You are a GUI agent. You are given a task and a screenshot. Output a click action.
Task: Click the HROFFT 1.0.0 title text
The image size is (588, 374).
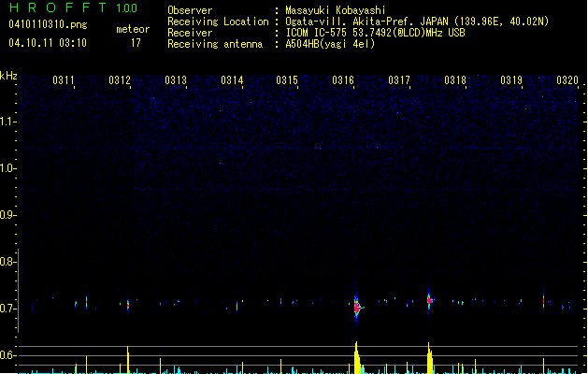73,7
